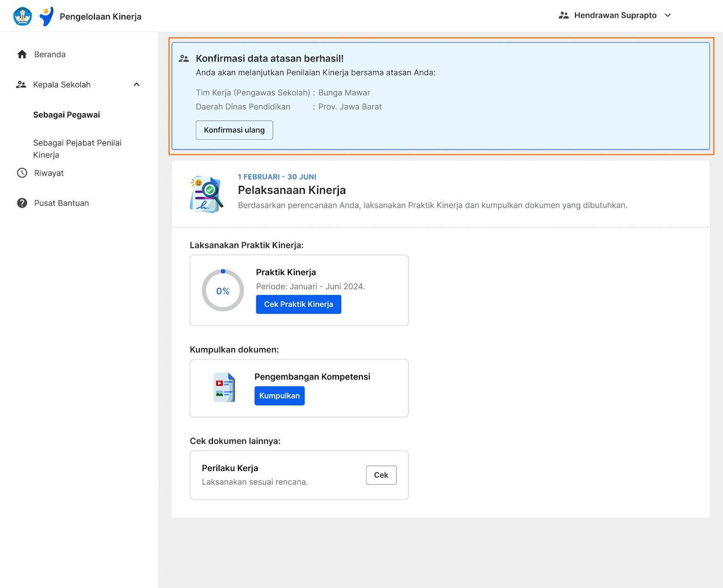Click the 'Bunga Mawar' supervisor name
The width and height of the screenshot is (723, 588).
pos(344,93)
